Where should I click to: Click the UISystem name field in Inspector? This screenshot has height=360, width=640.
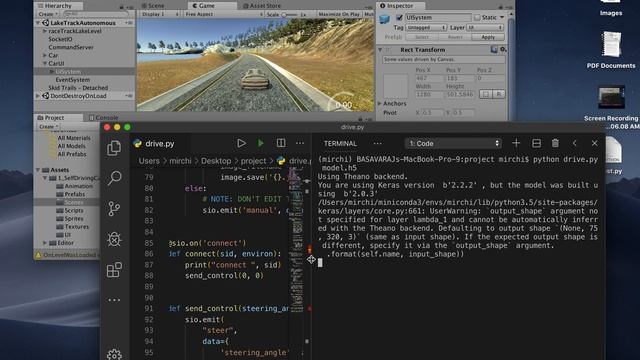(438, 18)
